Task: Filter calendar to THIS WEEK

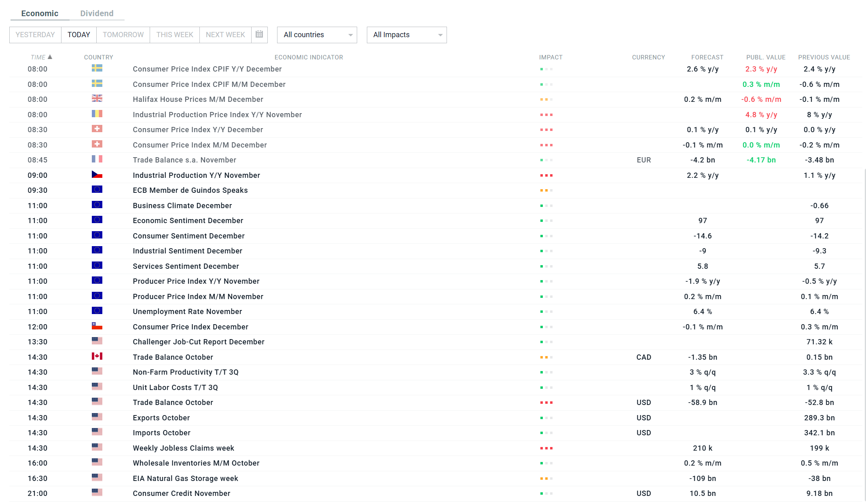Action: [175, 35]
